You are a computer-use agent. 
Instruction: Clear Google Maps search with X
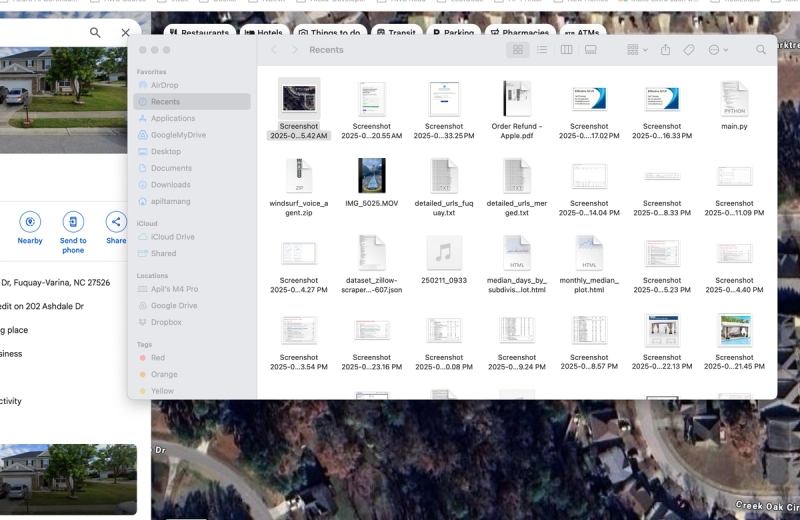pyautogui.click(x=126, y=33)
